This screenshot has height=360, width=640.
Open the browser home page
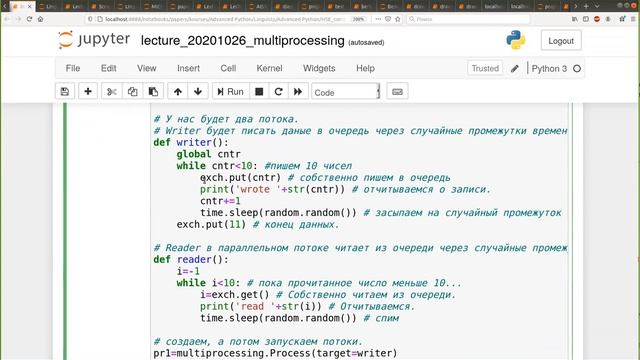tap(40, 19)
